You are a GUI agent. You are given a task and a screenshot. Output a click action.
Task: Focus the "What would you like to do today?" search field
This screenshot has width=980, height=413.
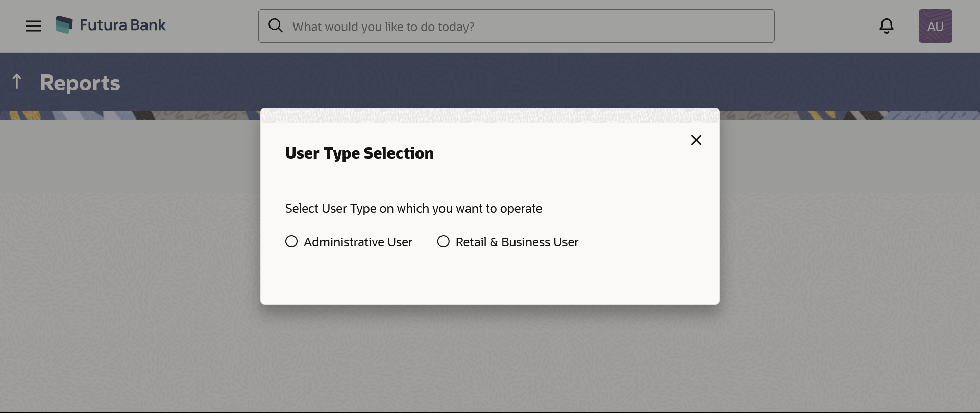(x=526, y=27)
